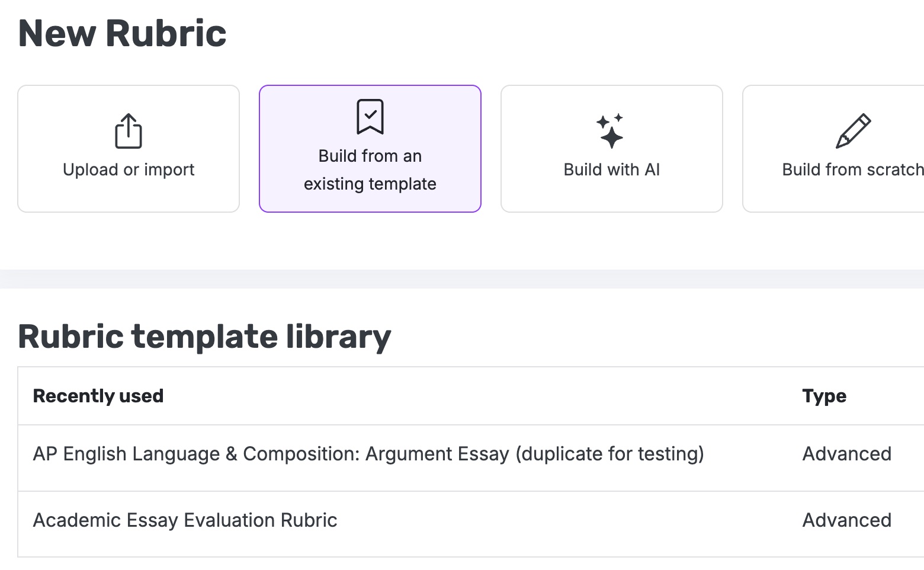The image size is (924, 570).
Task: Click the Advanced type in AP English row
Action: click(x=847, y=454)
